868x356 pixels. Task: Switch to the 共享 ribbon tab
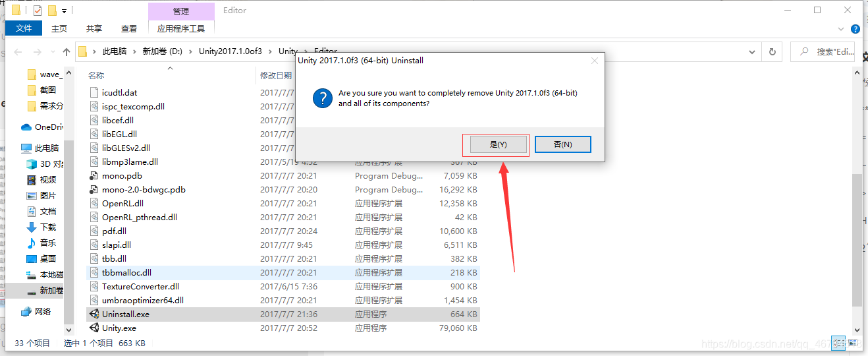pyautogui.click(x=94, y=28)
